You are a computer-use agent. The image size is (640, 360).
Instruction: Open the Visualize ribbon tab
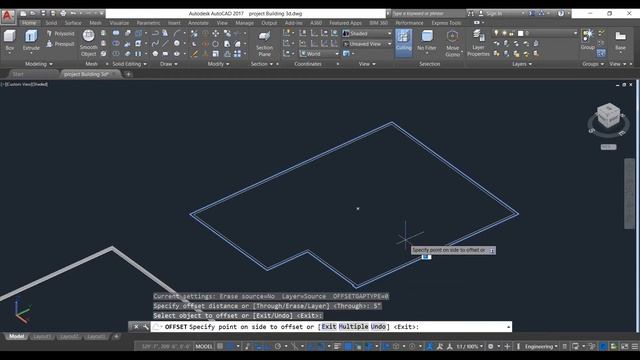[119, 23]
